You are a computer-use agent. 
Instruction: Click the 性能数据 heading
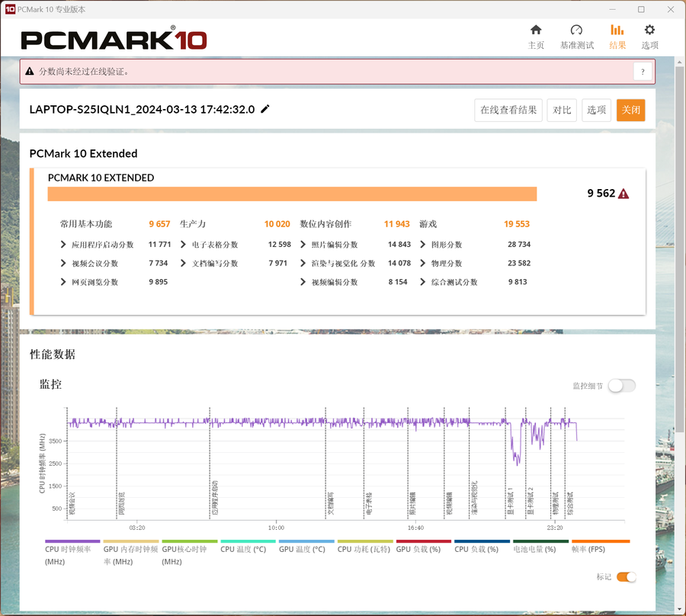53,355
